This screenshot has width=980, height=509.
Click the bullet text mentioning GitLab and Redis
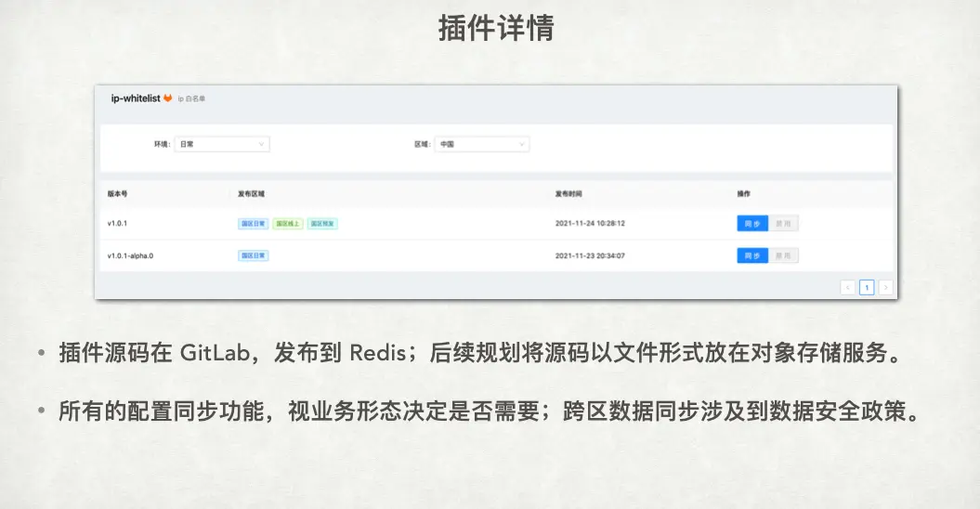(481, 353)
